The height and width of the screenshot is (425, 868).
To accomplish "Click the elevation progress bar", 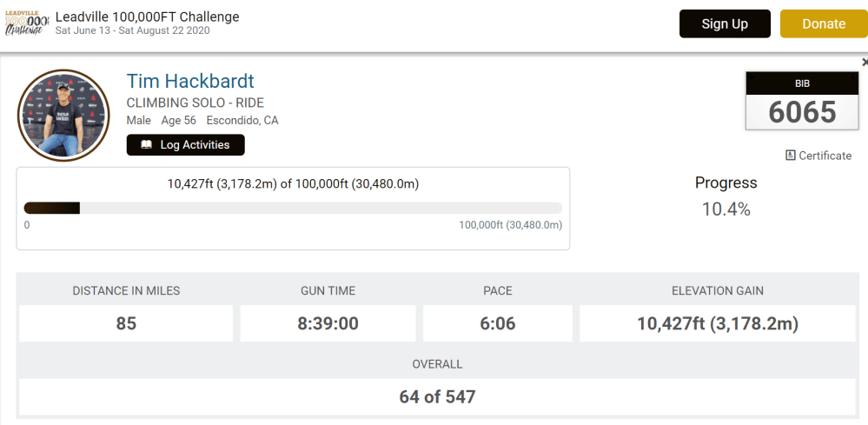I will point(292,208).
